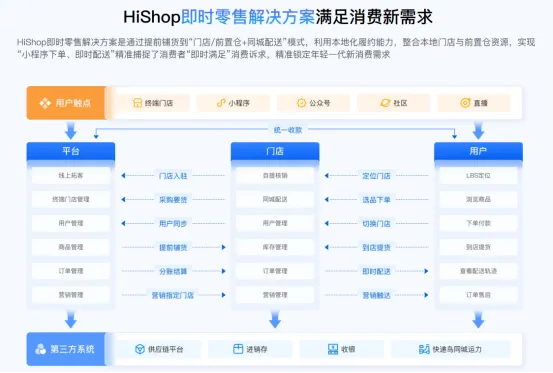This screenshot has height=373, width=553.
Task: Click the 切换门店 flow label
Action: pyautogui.click(x=376, y=224)
